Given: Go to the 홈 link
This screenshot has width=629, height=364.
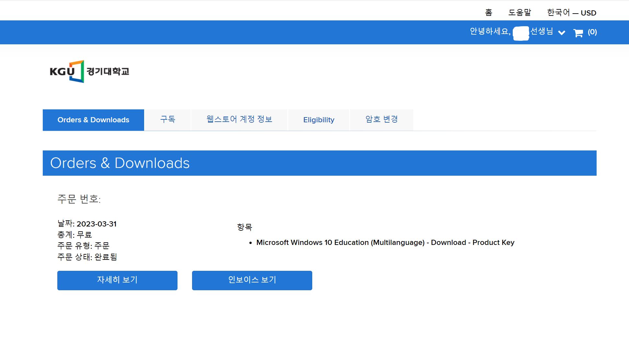Looking at the screenshot, I should pyautogui.click(x=488, y=13).
